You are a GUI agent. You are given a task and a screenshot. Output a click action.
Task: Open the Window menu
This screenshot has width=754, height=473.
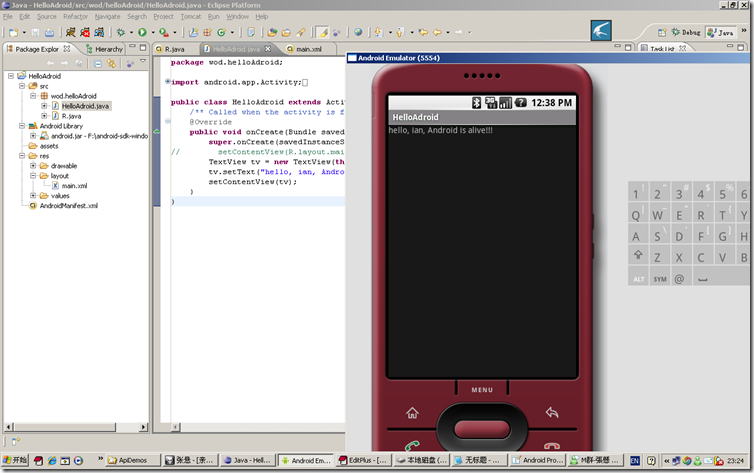pos(238,16)
